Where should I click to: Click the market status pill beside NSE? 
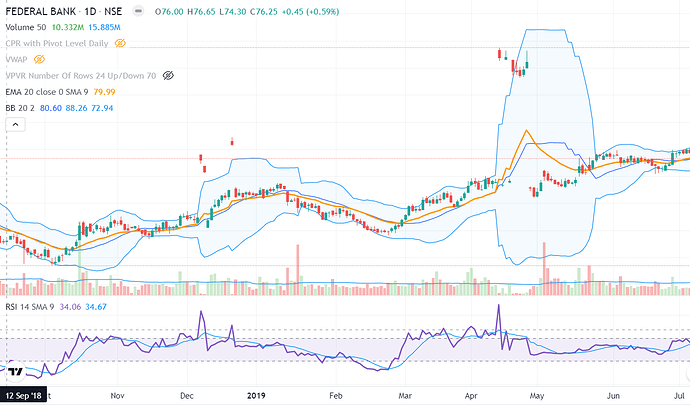tap(138, 11)
